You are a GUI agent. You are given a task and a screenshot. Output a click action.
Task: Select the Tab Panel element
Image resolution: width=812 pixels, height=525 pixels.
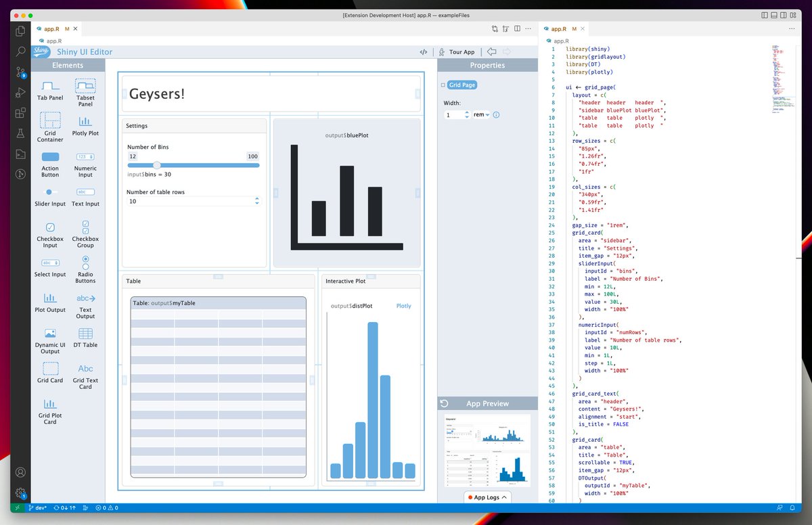[x=50, y=90]
